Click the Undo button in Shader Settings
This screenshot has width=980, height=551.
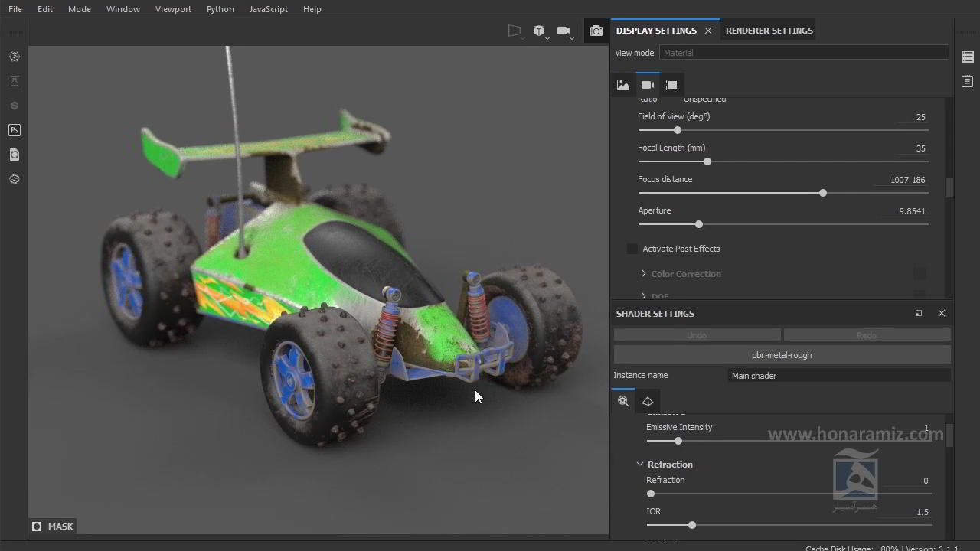[x=697, y=335]
